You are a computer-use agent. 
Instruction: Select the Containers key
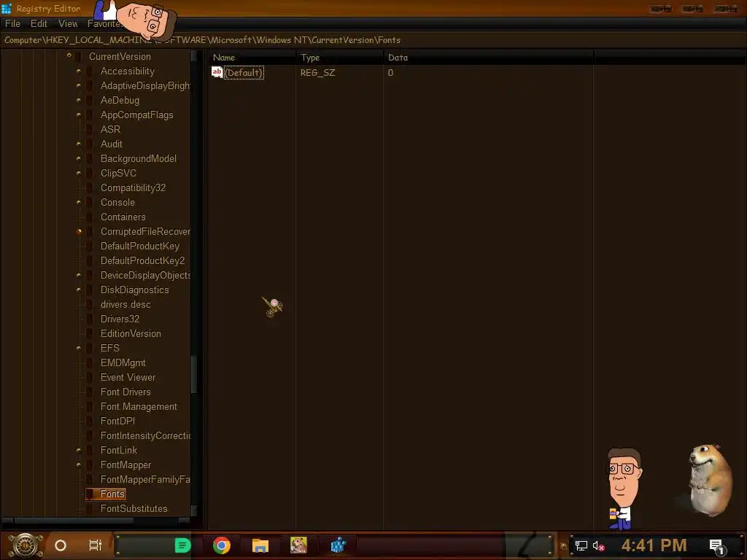coord(123,217)
